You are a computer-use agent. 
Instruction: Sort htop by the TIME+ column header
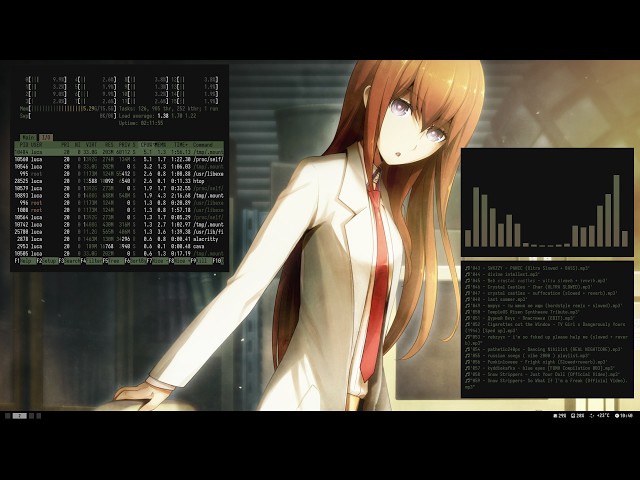[180, 145]
